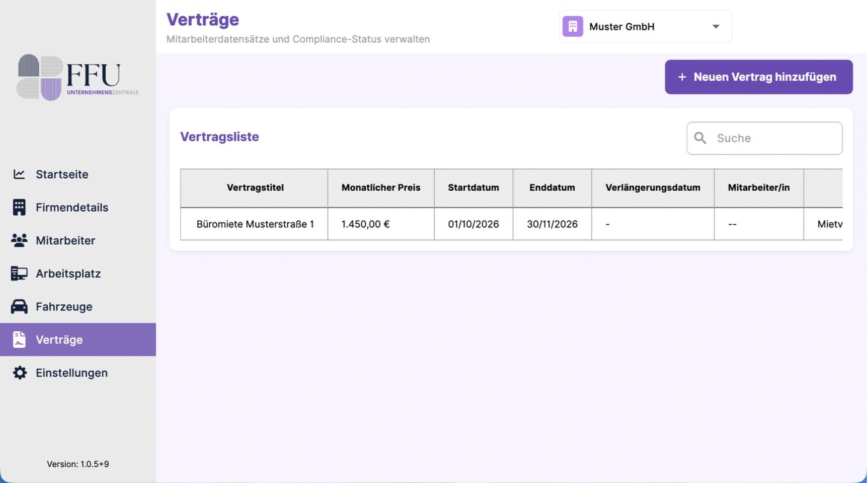868x483 pixels.
Task: Click the purple company building icon
Action: coord(572,26)
